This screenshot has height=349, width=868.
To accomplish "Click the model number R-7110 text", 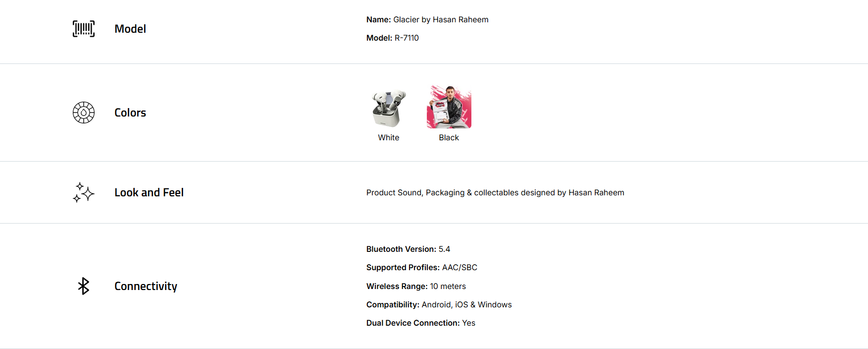I will [x=407, y=38].
